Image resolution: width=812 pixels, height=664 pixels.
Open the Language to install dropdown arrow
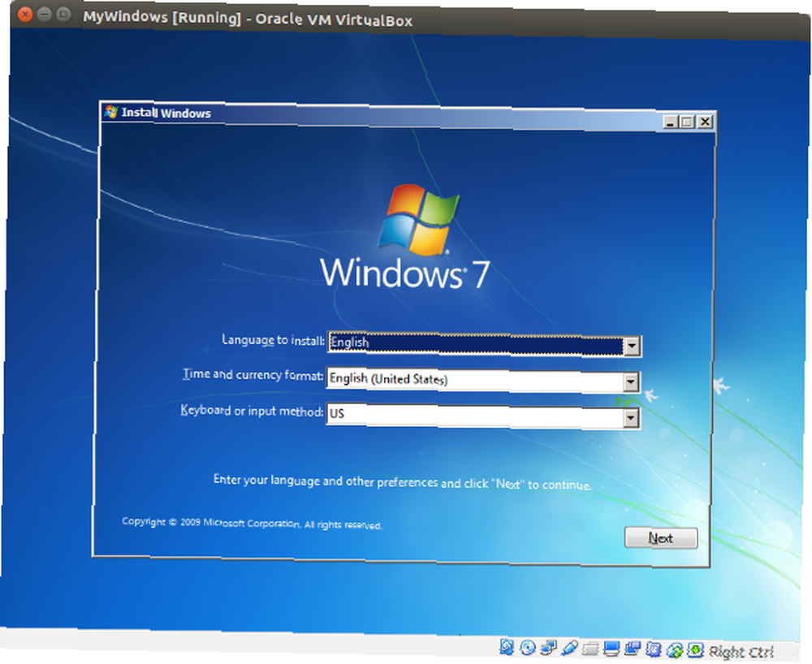click(x=633, y=347)
